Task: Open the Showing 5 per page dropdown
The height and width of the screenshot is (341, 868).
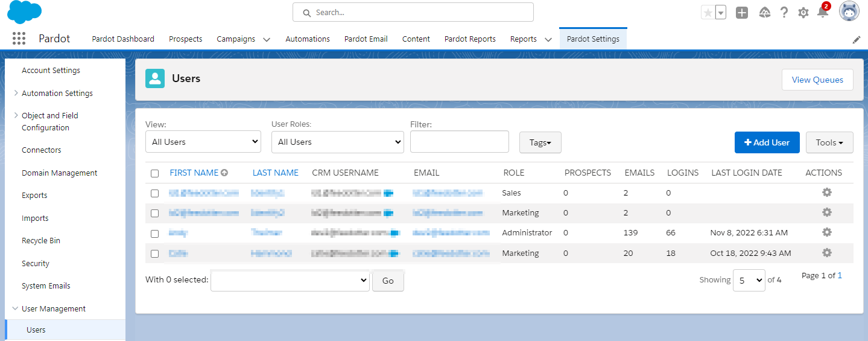Action: coord(749,280)
